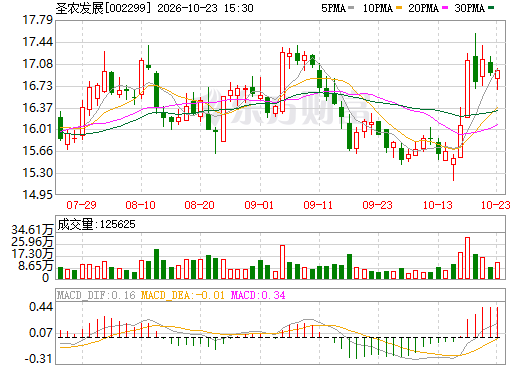Click the 5PMA legend label
Viewport: 520px width, 365px height.
pyautogui.click(x=333, y=8)
